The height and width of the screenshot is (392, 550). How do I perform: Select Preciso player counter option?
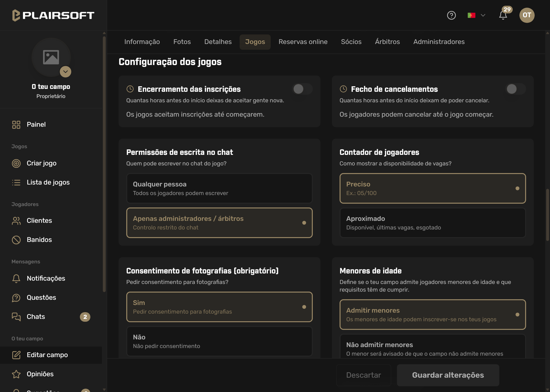click(432, 189)
